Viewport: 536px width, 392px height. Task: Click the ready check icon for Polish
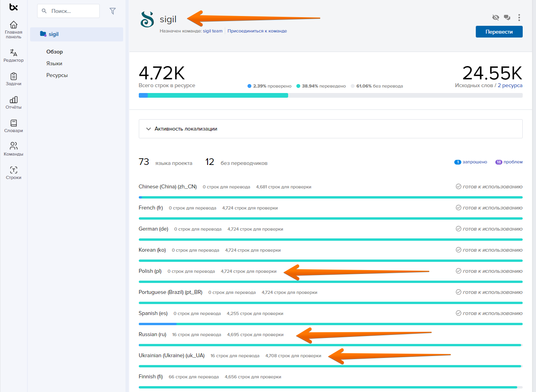pyautogui.click(x=459, y=271)
